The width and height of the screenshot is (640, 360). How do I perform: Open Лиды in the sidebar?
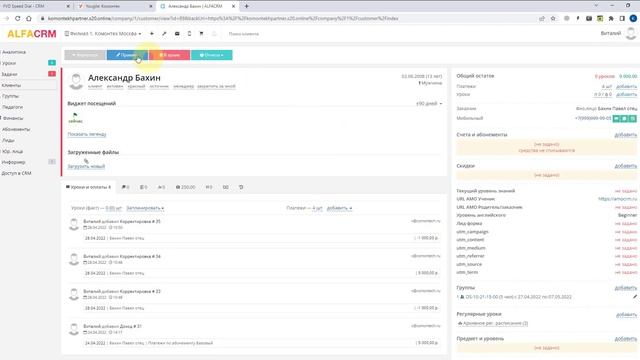pos(8,140)
